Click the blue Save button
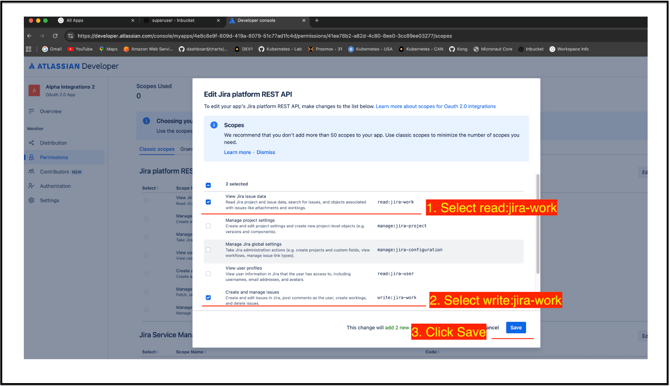The width and height of the screenshot is (670, 386). (x=516, y=328)
